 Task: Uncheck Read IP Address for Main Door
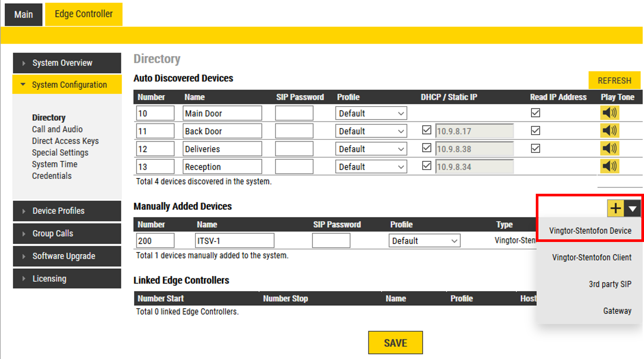(535, 113)
